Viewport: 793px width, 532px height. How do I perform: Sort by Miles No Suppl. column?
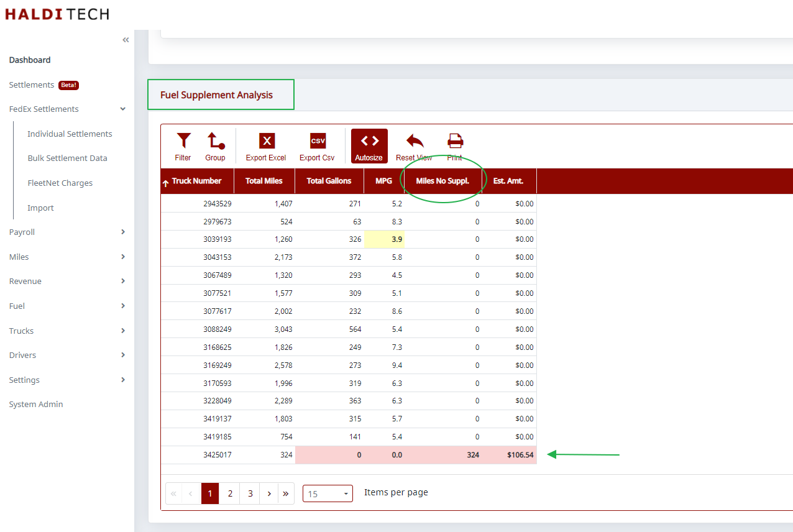(x=442, y=181)
